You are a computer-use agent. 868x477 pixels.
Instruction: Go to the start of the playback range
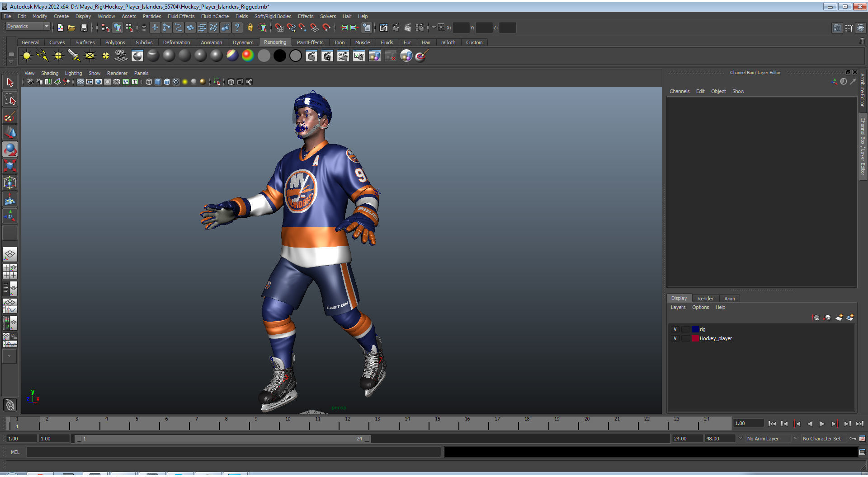tap(772, 424)
